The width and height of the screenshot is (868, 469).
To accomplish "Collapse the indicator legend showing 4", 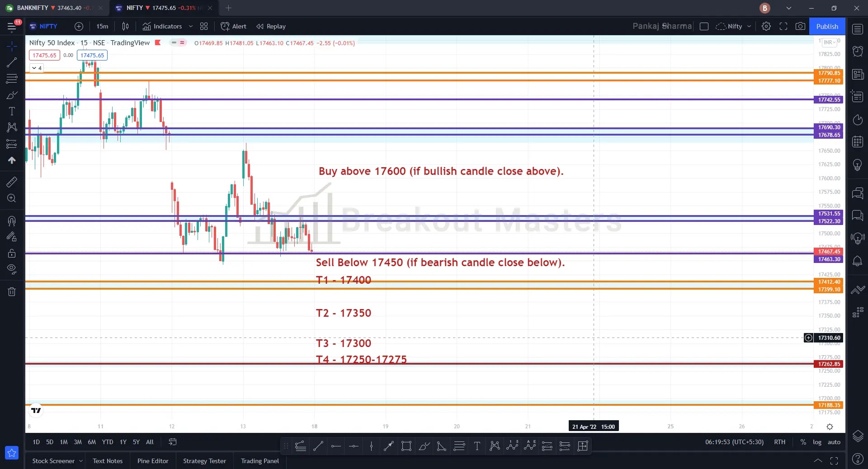I will tap(37, 68).
